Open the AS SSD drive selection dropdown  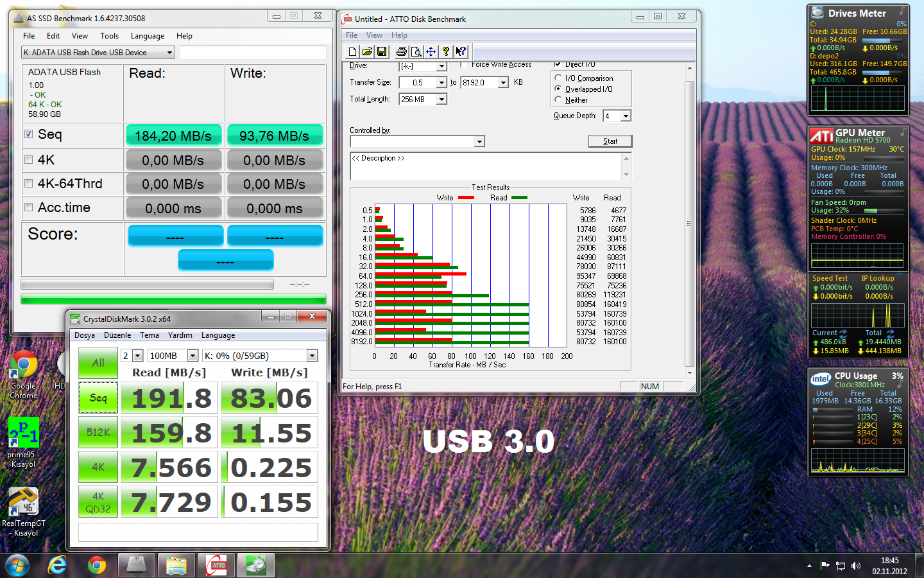coord(98,53)
